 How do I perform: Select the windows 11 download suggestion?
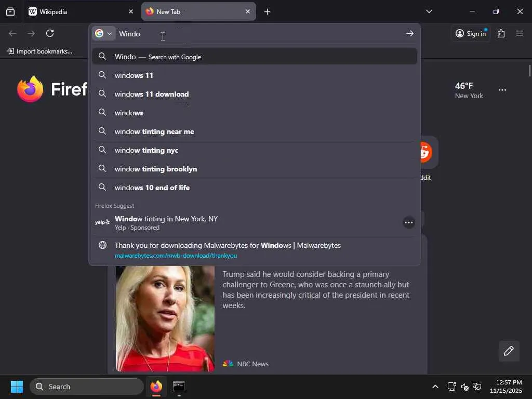point(255,94)
